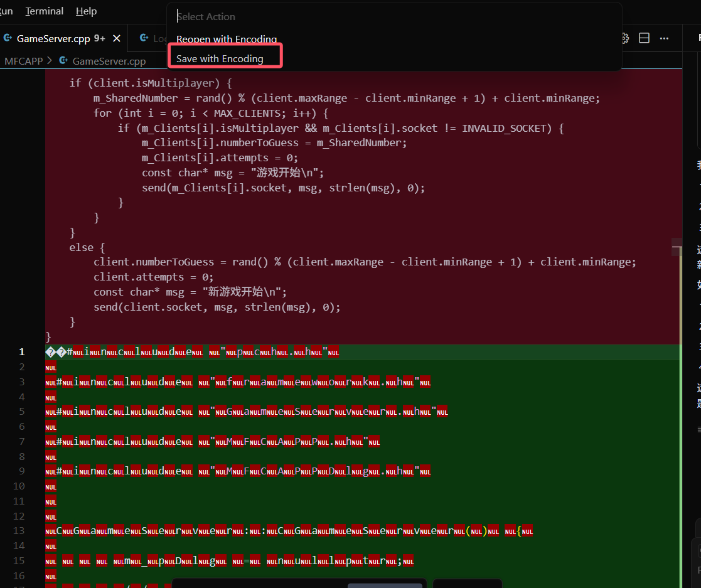Click the C++ icon on GameServer.cpp tab
The height and width of the screenshot is (588, 701).
click(8, 38)
